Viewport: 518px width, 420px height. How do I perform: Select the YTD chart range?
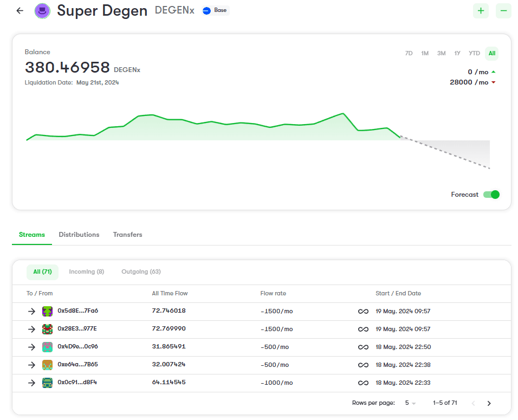(x=474, y=53)
